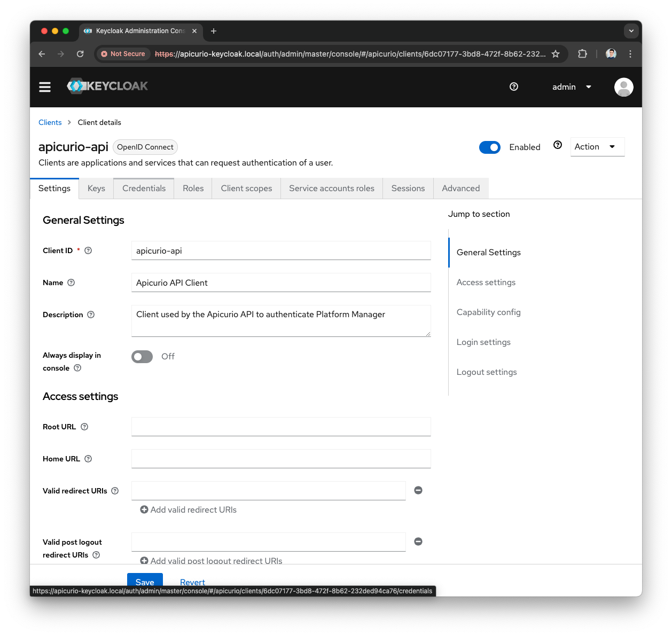Open the Action dropdown

click(597, 146)
